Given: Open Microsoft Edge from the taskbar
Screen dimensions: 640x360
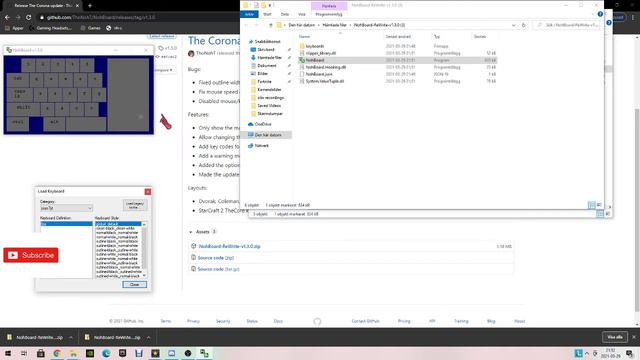Looking at the screenshot, I should pyautogui.click(x=106, y=353).
